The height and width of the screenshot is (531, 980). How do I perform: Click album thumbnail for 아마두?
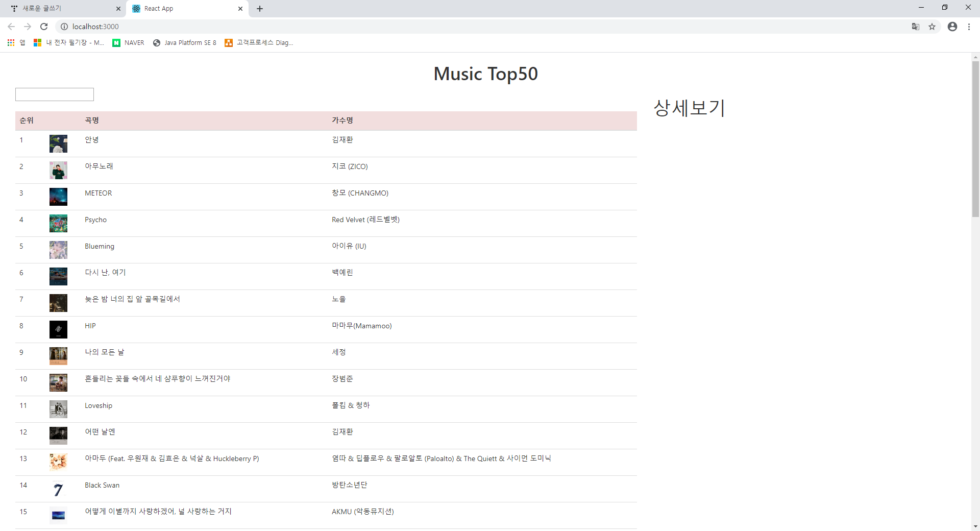pyautogui.click(x=58, y=463)
